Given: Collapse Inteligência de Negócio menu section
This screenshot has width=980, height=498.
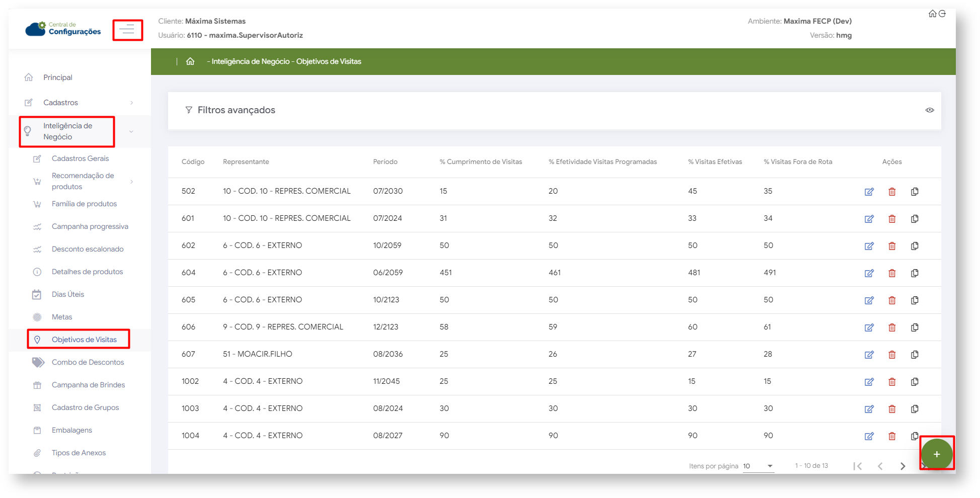Looking at the screenshot, I should pos(131,132).
